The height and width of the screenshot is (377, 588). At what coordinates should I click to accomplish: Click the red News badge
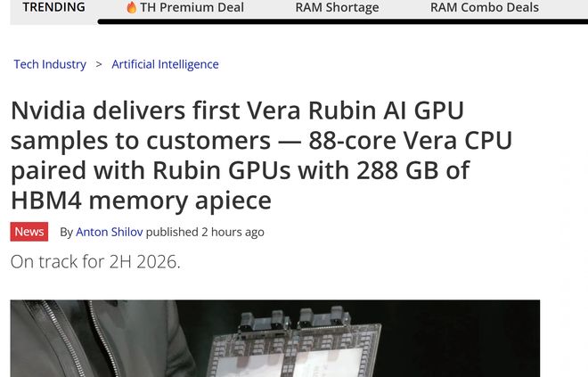coord(29,232)
